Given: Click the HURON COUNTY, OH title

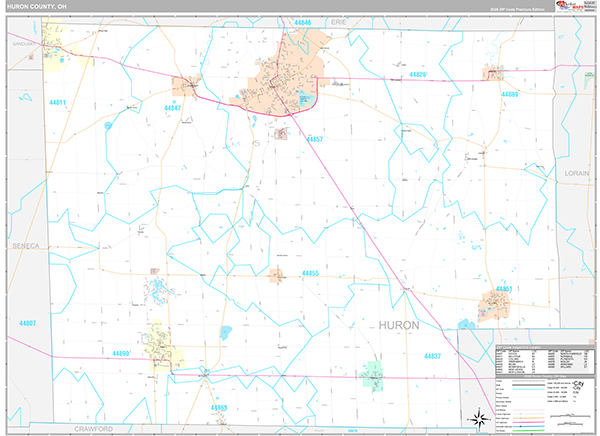Looking at the screenshot, I should 37,7.
